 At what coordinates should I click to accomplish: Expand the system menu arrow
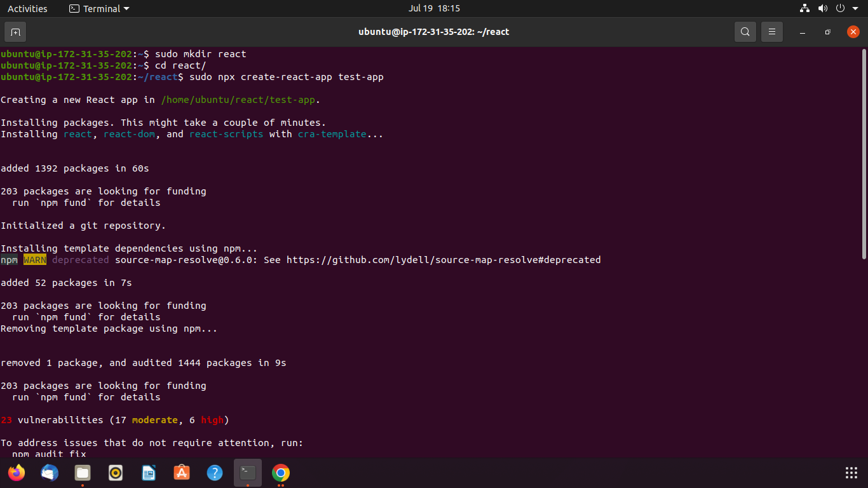(855, 9)
